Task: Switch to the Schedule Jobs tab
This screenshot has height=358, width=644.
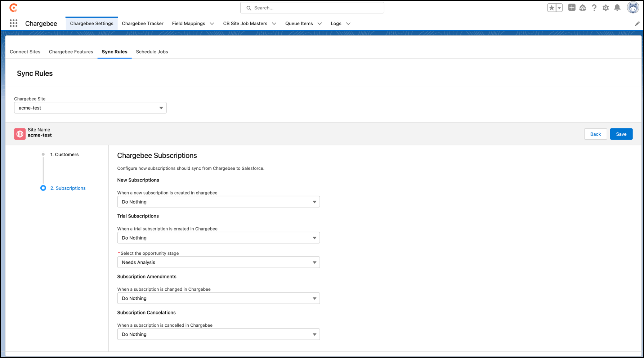Action: click(152, 52)
